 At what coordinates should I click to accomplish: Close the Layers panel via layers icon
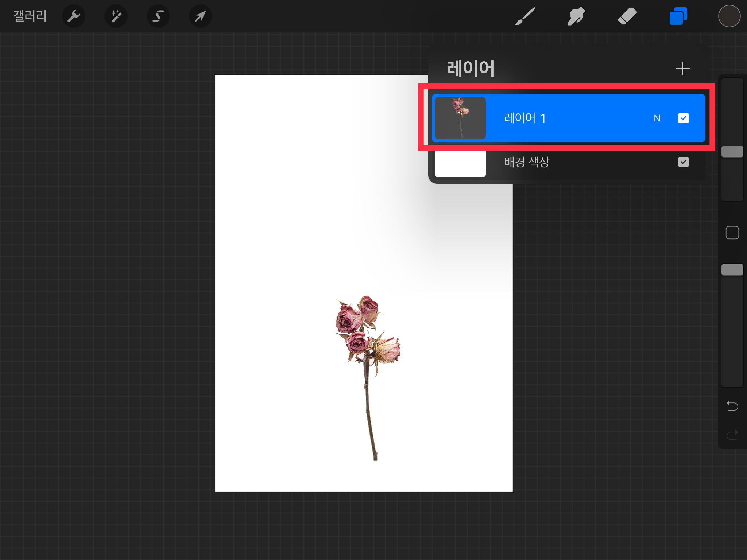click(678, 16)
